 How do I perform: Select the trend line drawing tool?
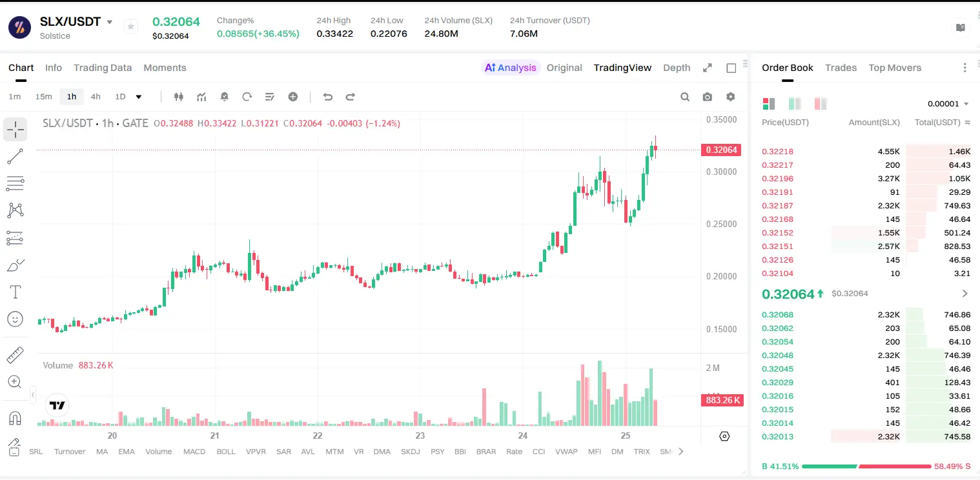point(15,156)
